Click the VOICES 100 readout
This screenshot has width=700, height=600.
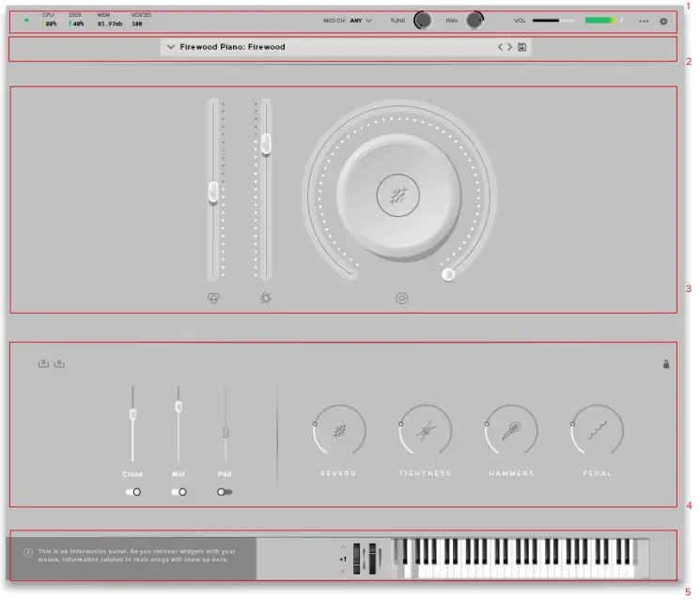(x=141, y=20)
